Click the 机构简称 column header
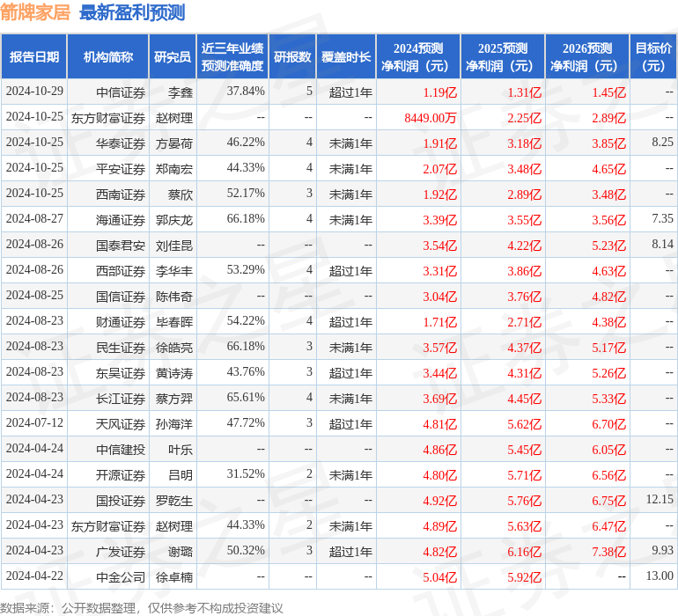Viewport: 678px width, 616px height. coord(108,56)
